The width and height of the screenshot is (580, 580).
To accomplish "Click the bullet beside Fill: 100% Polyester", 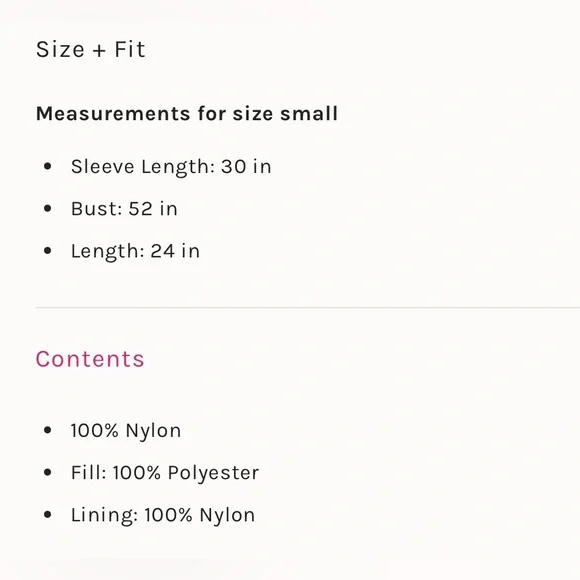I will pos(47,472).
